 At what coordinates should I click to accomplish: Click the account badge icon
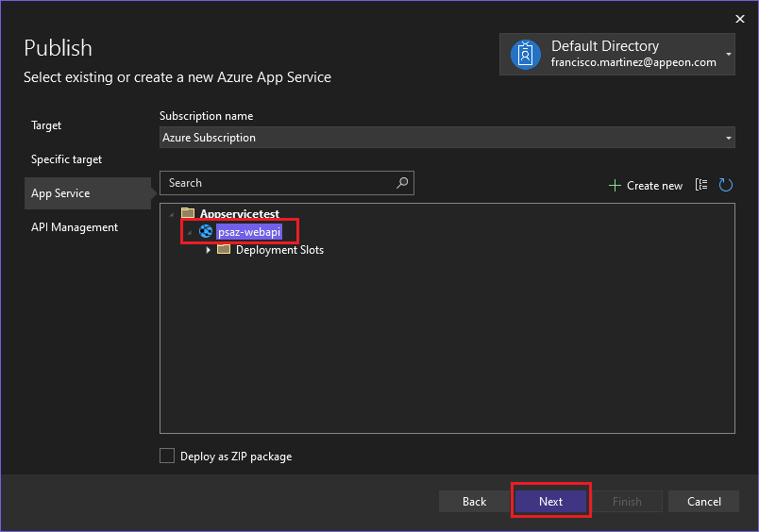525,55
